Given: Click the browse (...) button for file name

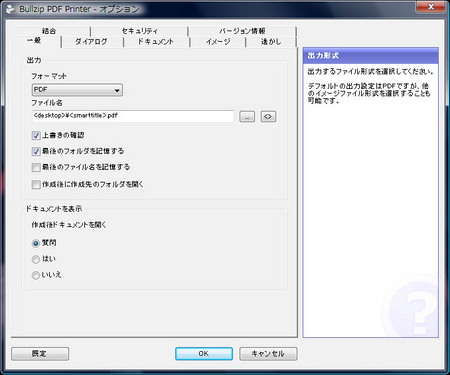Looking at the screenshot, I should point(247,116).
